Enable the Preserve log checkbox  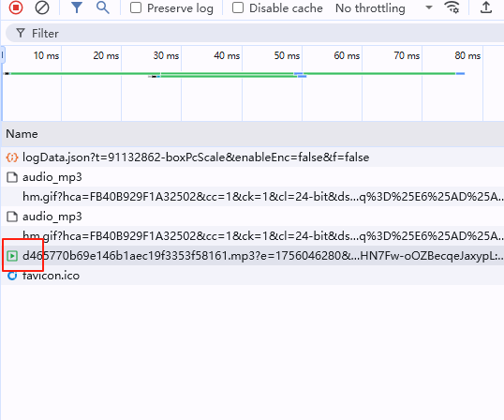point(136,7)
